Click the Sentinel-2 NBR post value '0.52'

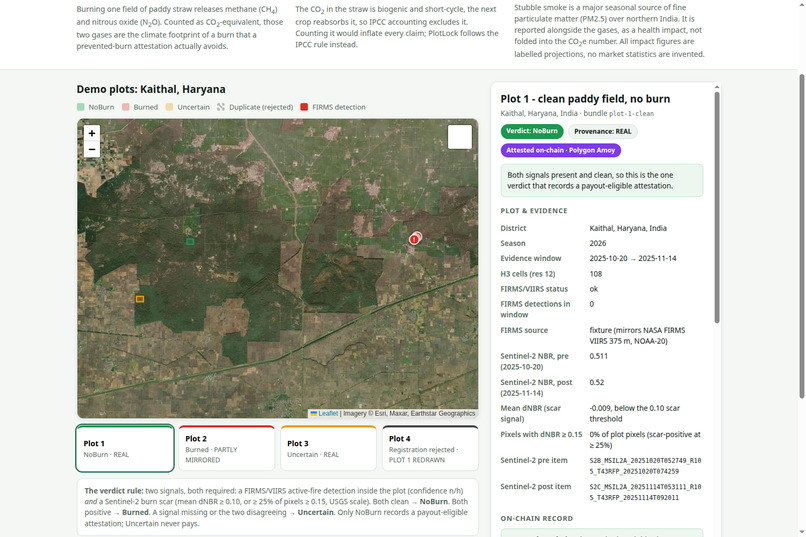point(597,382)
